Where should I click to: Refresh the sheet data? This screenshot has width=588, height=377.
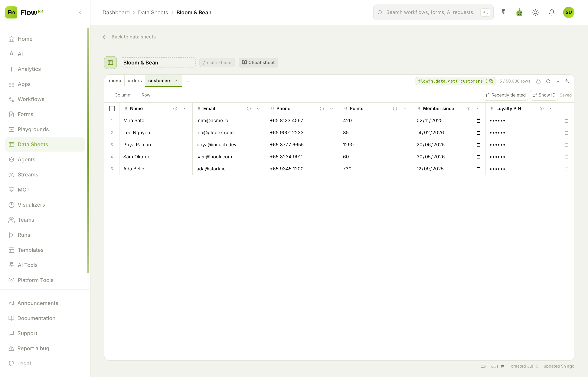click(x=548, y=81)
